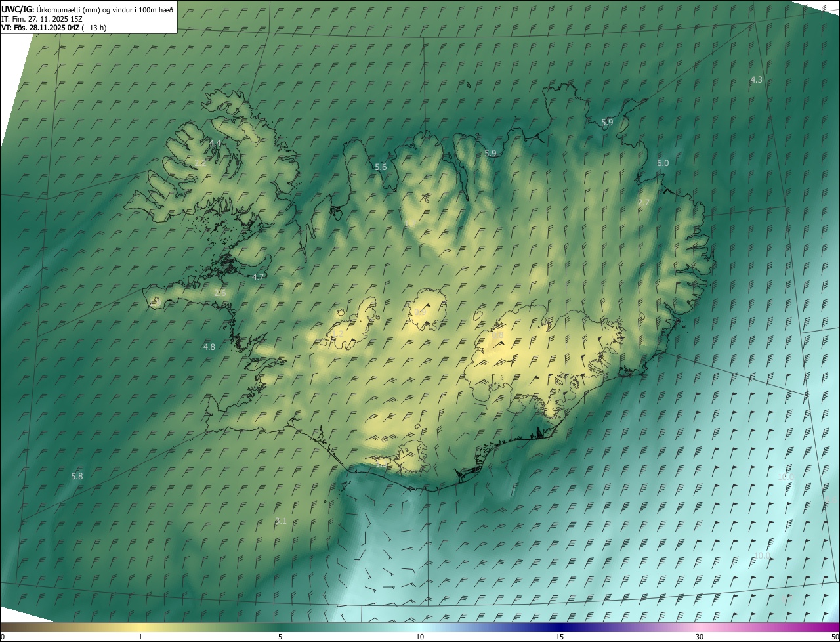Click the 5.6 value label
Viewport: 840px width, 642px height.
[381, 167]
